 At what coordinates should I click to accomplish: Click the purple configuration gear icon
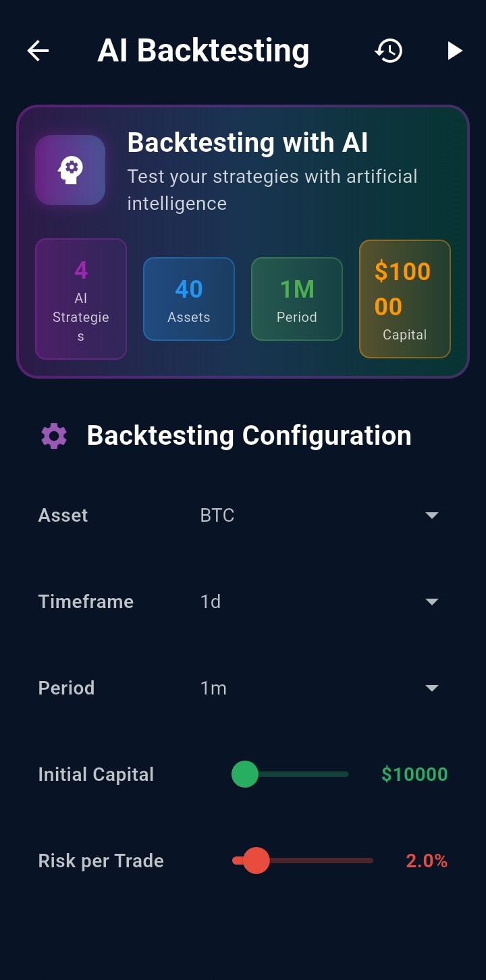click(x=54, y=436)
